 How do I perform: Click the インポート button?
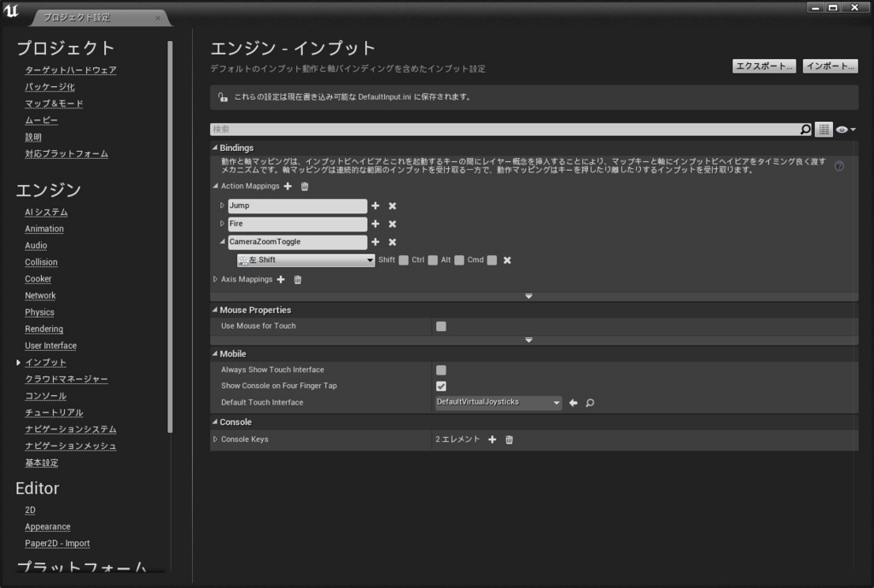(830, 66)
